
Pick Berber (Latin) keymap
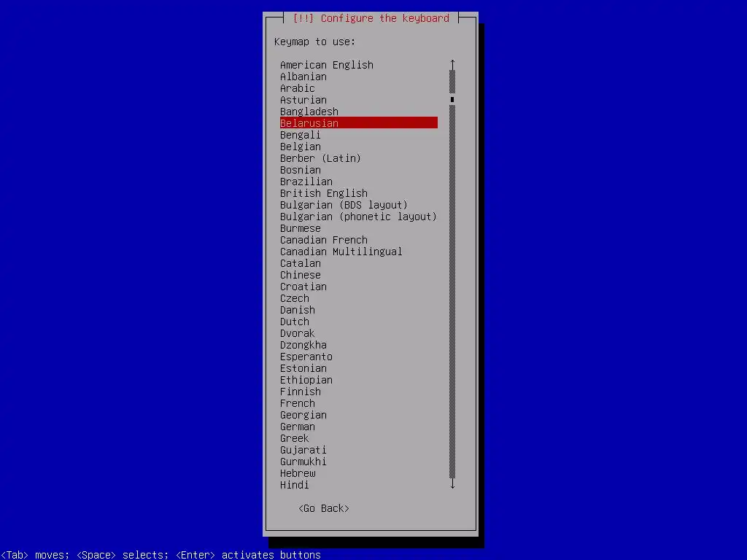(x=359, y=158)
